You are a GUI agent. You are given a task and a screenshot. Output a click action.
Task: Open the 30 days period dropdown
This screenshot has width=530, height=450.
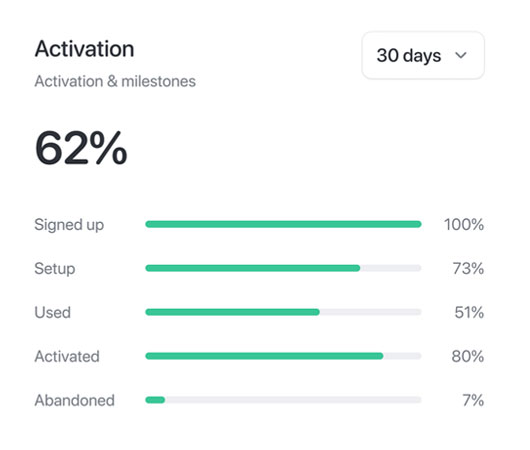[x=423, y=55]
